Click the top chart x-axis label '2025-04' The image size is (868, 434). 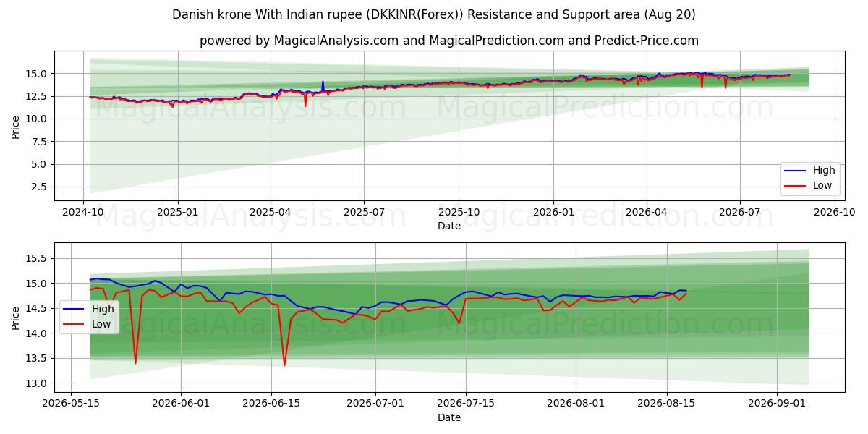pyautogui.click(x=271, y=212)
